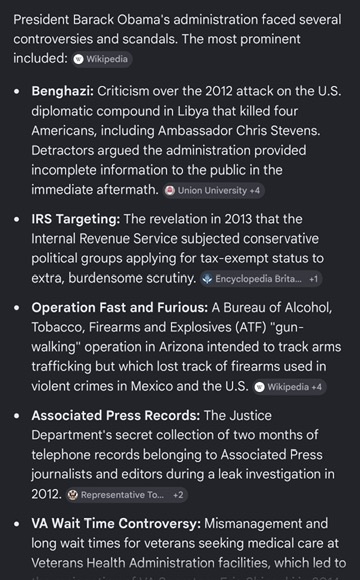Click the seal icon beside "Representative To..."
The width and height of the screenshot is (360, 580).
tap(73, 495)
